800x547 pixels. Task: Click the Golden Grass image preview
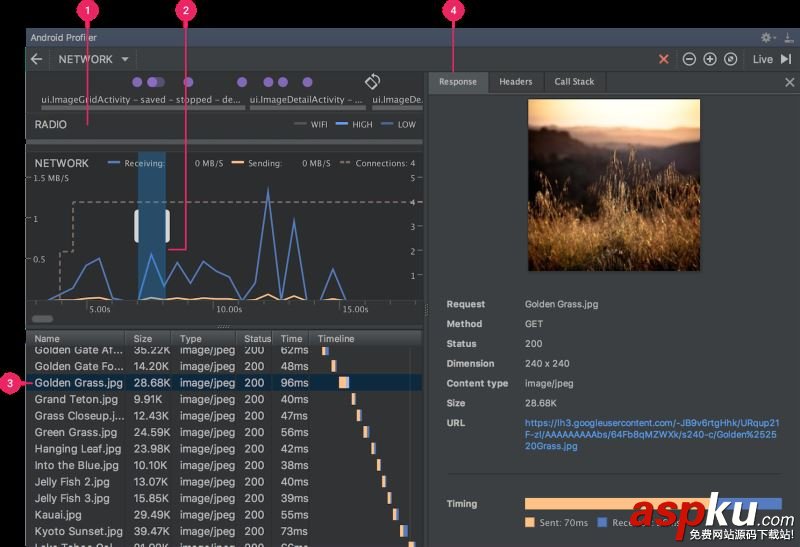[x=614, y=185]
